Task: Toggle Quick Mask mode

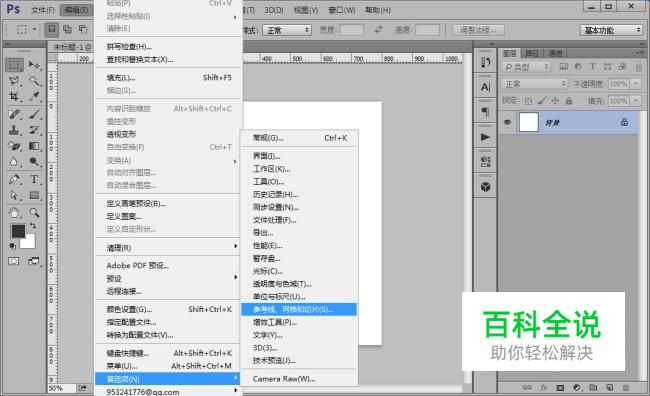Action: click(x=14, y=261)
